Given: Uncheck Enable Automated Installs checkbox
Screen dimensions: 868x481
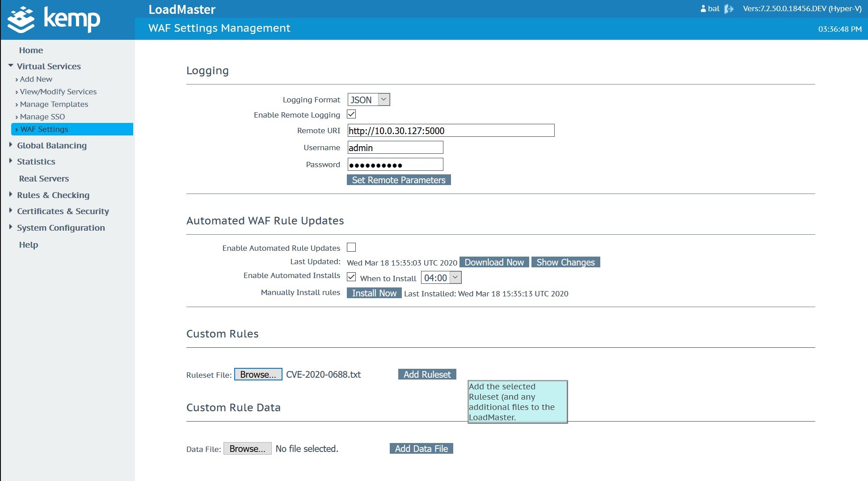Looking at the screenshot, I should 351,277.
